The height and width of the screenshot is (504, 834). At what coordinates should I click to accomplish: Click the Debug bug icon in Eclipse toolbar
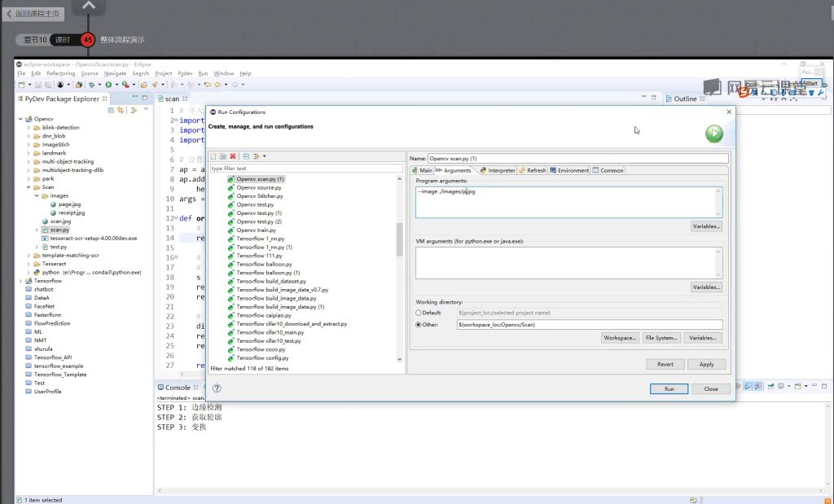point(91,85)
